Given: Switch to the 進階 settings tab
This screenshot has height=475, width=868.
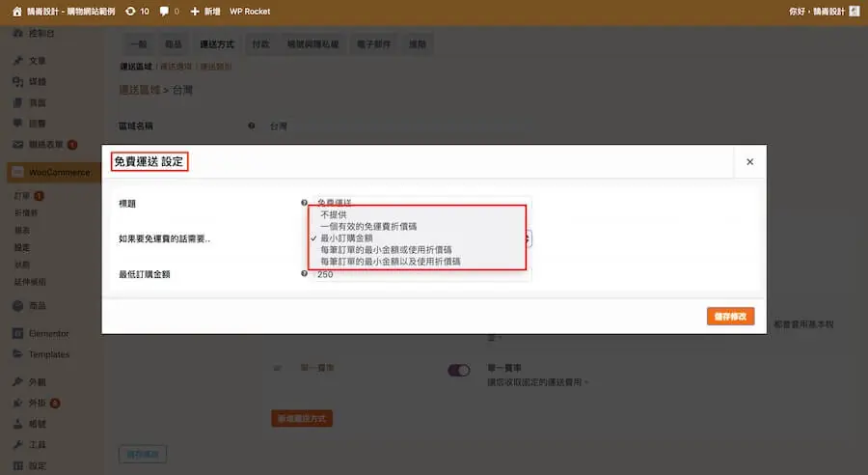Looking at the screenshot, I should 418,43.
